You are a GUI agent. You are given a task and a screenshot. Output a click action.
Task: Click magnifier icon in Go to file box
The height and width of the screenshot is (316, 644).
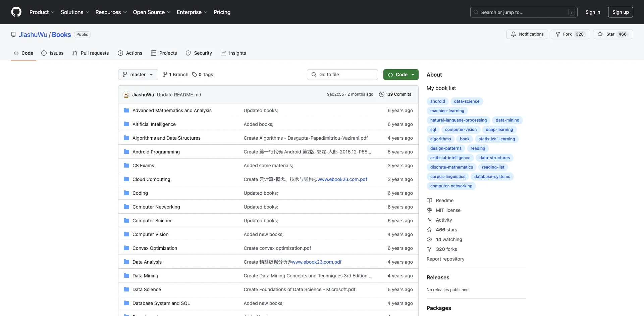pyautogui.click(x=314, y=75)
